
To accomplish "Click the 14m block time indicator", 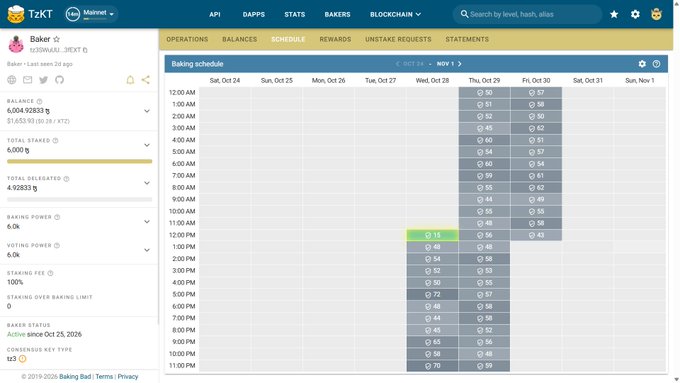I will pyautogui.click(x=72, y=14).
